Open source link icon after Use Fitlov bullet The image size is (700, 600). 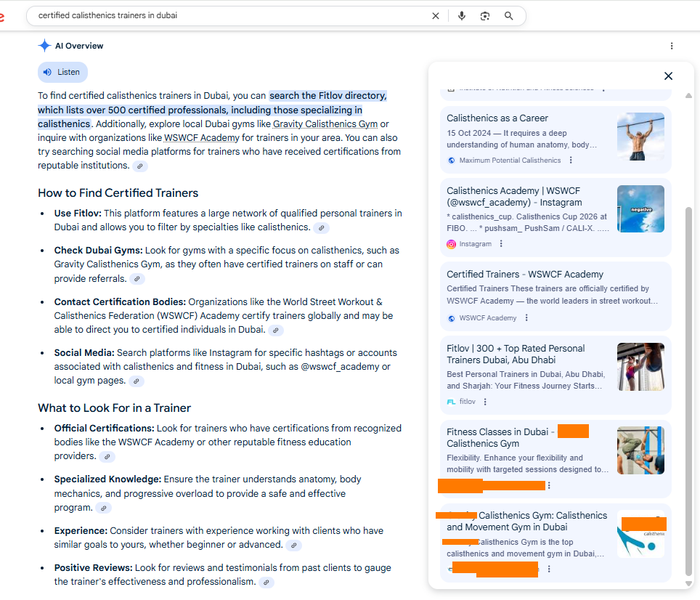(x=321, y=228)
